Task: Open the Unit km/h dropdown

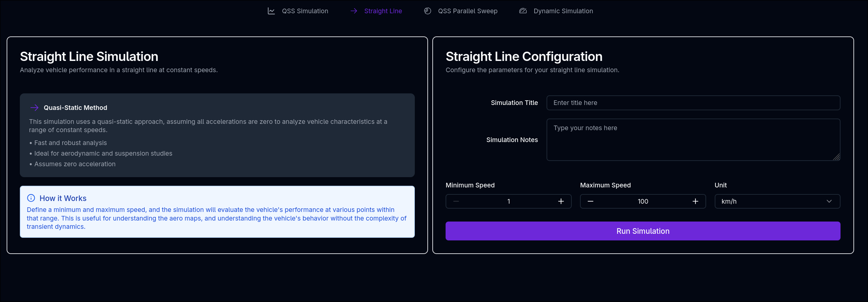Action: click(777, 201)
